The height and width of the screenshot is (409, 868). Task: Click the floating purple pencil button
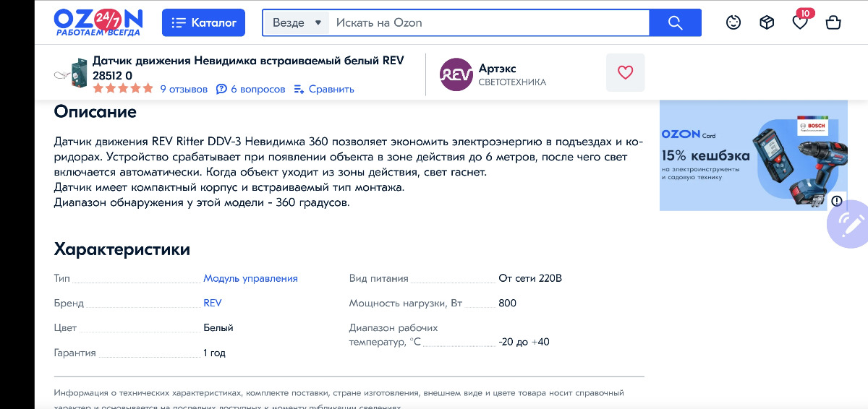[x=851, y=224]
